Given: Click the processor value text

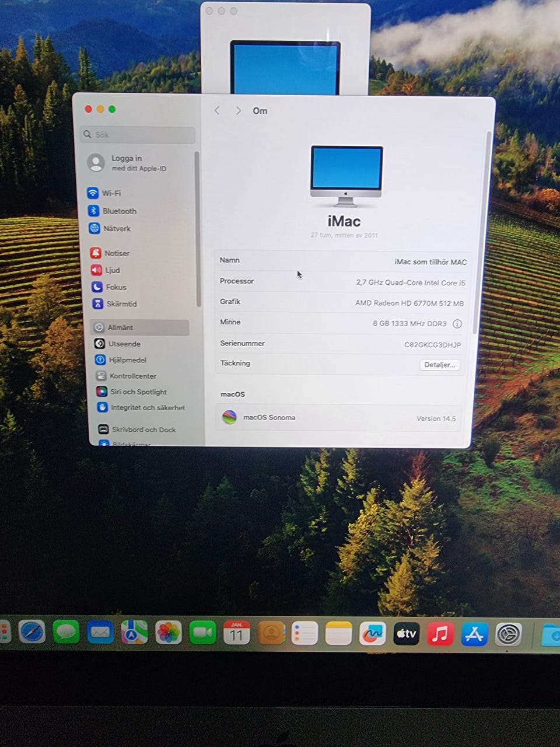Looking at the screenshot, I should (x=411, y=282).
